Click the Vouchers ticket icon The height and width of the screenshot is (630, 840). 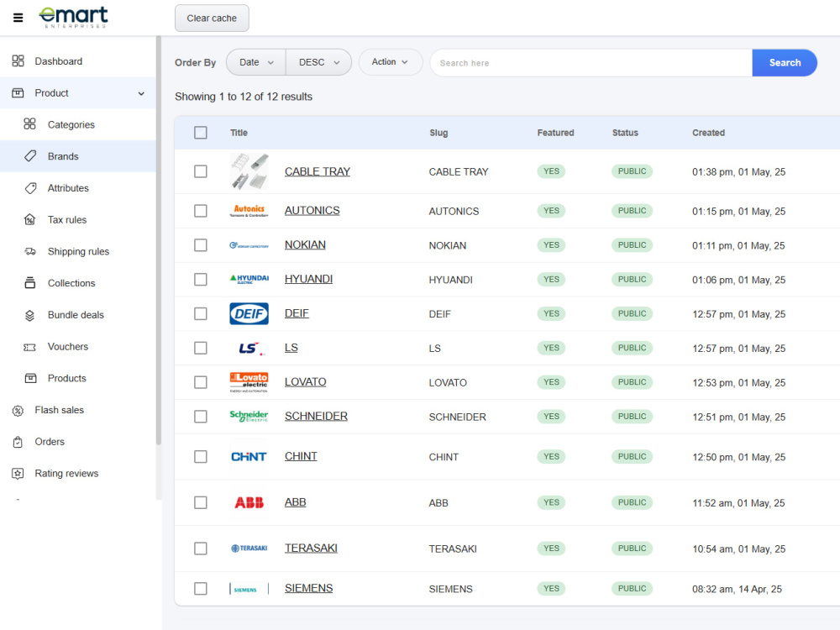click(30, 347)
